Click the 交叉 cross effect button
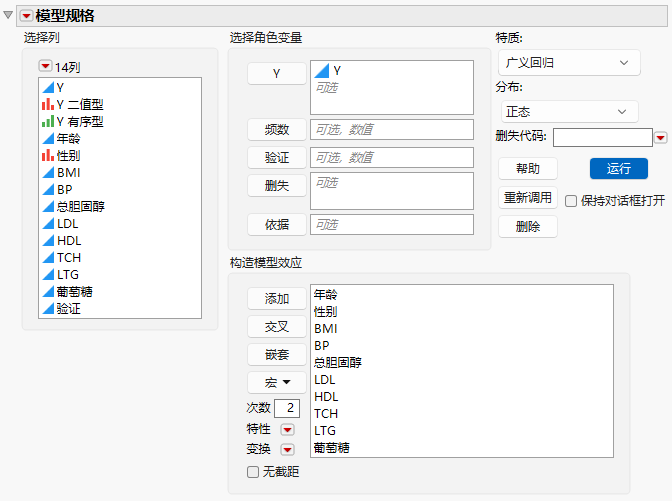 277,327
